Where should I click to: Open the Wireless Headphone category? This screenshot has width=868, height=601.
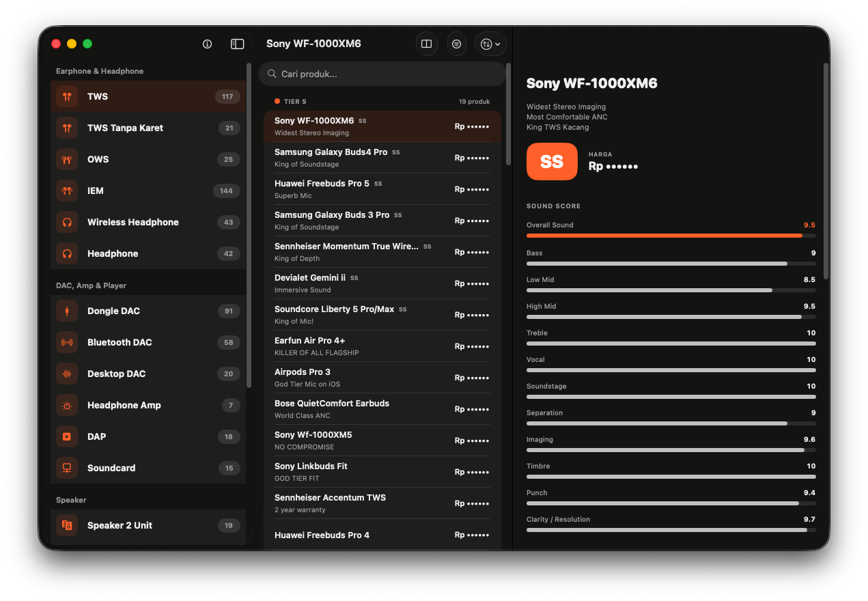(148, 222)
